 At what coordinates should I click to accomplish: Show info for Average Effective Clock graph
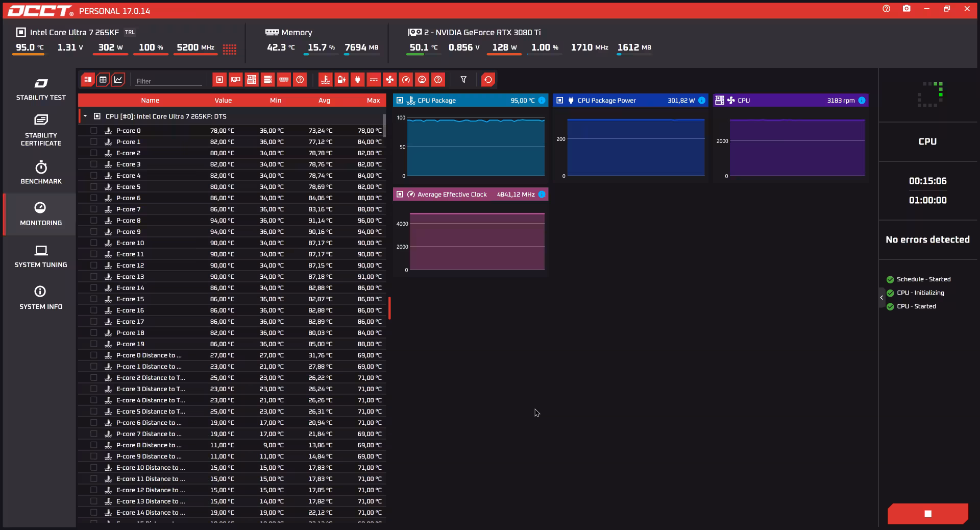tap(542, 195)
